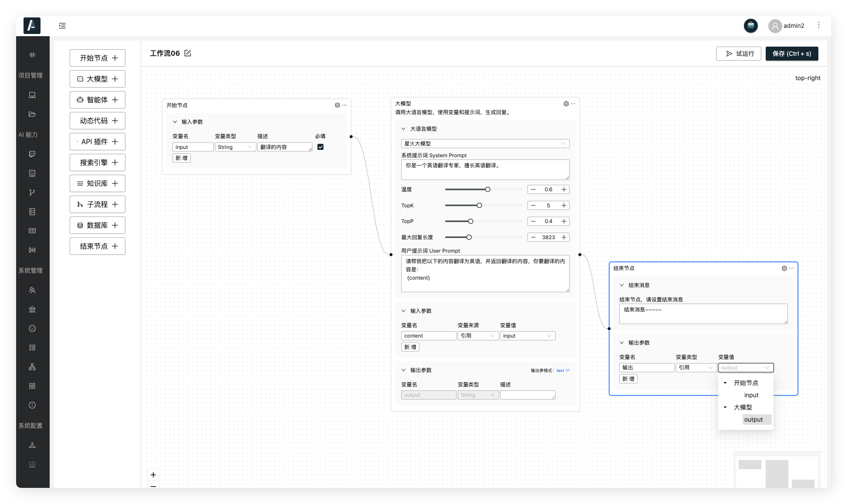The height and width of the screenshot is (504, 848).
Task: Click the 温度 slider handle
Action: click(488, 189)
